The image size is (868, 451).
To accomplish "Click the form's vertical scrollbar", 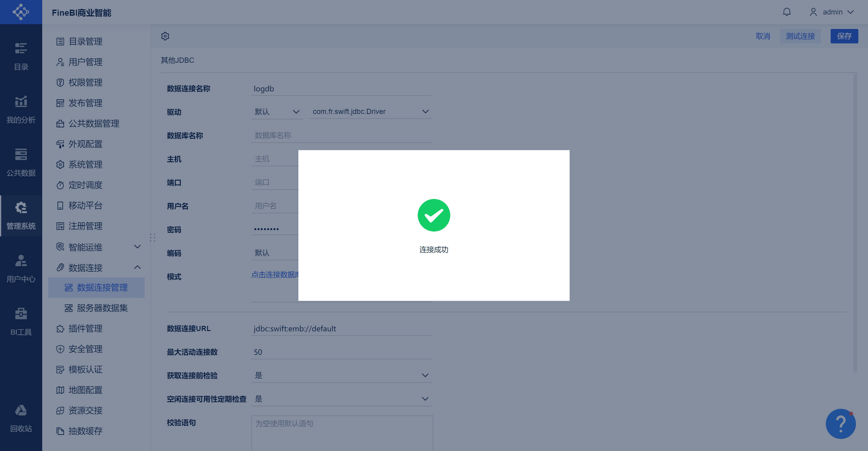I will [855, 223].
